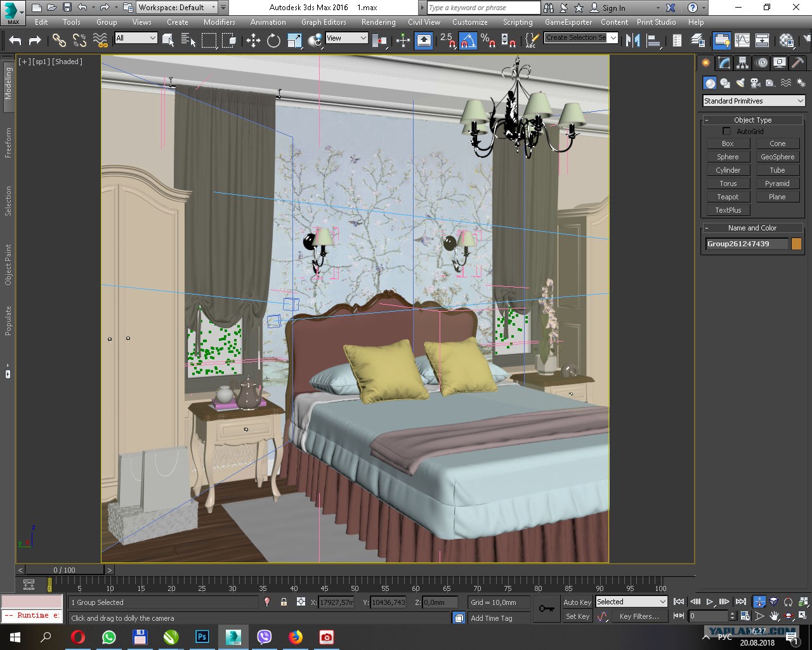The image size is (812, 650).
Task: Open the Rendering menu
Action: point(379,22)
